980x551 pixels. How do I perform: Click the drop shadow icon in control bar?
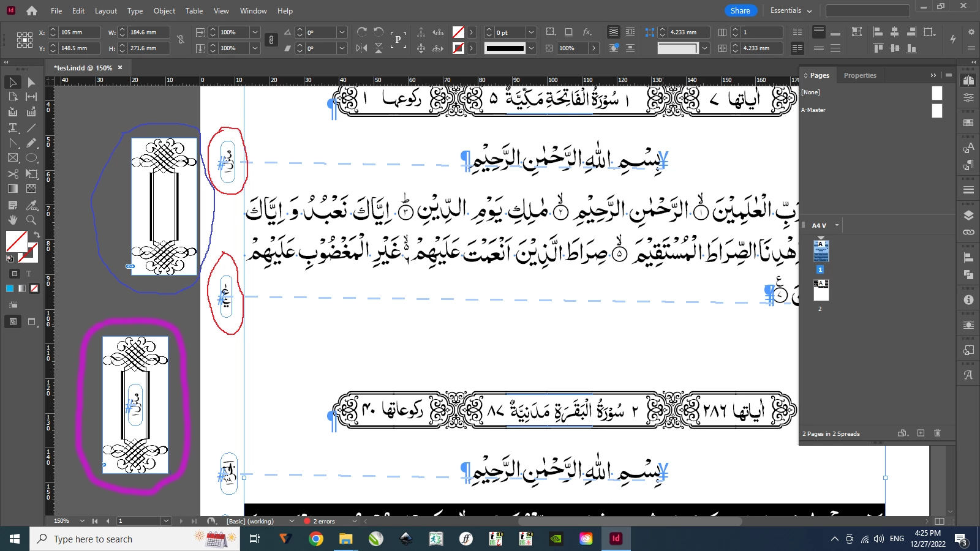[568, 32]
